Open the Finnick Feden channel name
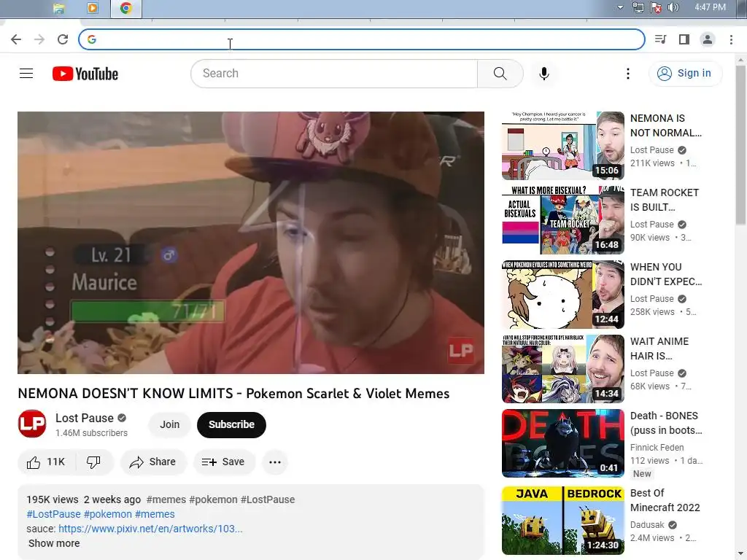Screen dimensions: 747x560 [x=657, y=448]
